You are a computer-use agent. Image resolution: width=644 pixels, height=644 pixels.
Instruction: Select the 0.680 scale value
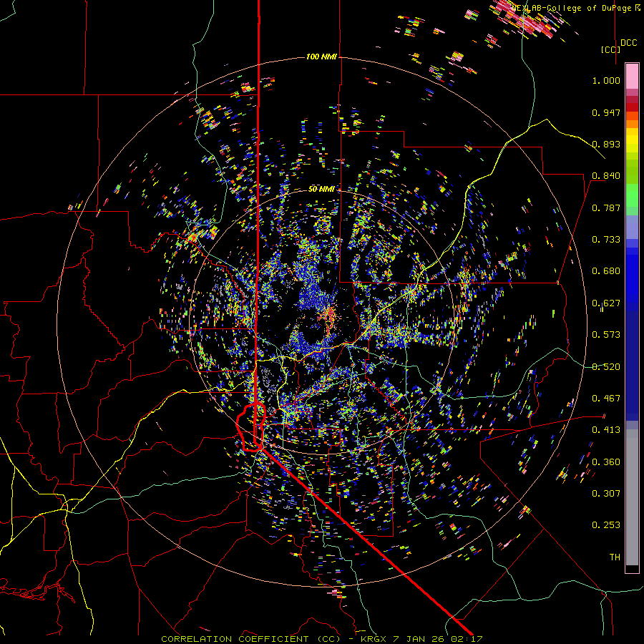(x=606, y=271)
